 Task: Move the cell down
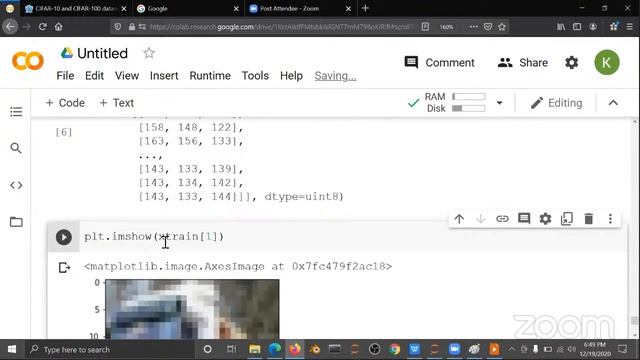click(x=481, y=219)
